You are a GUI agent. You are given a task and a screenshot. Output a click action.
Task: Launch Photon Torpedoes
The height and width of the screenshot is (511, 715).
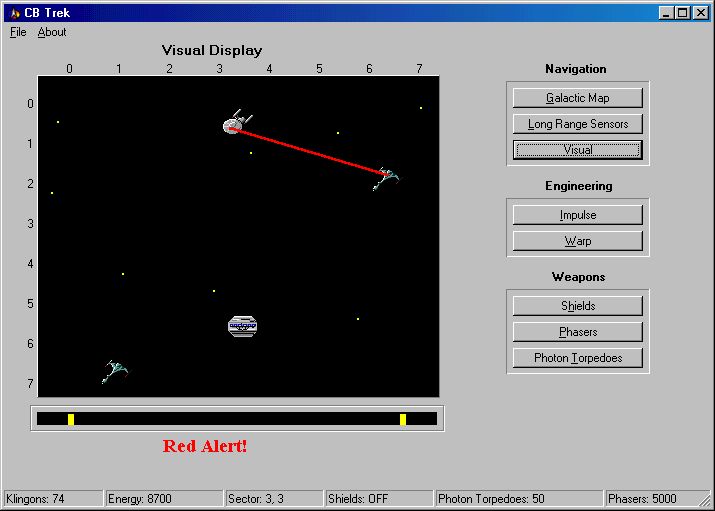click(577, 358)
